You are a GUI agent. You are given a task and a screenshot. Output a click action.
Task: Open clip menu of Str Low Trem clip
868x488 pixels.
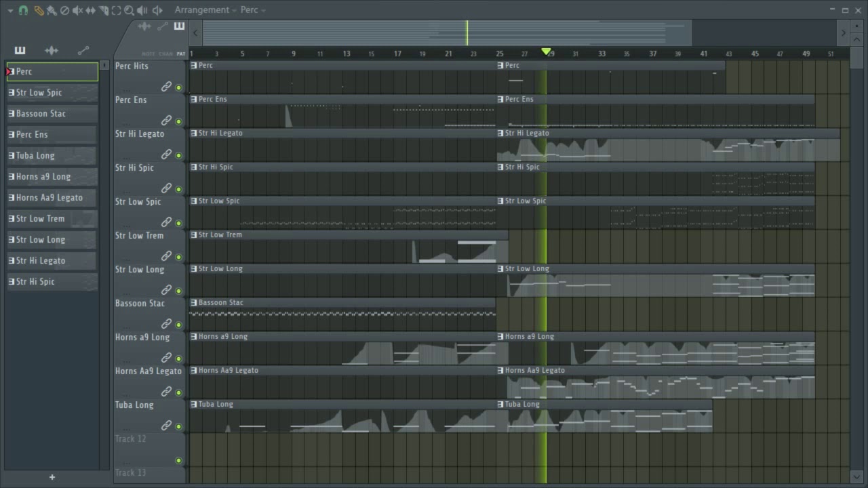pyautogui.click(x=194, y=235)
